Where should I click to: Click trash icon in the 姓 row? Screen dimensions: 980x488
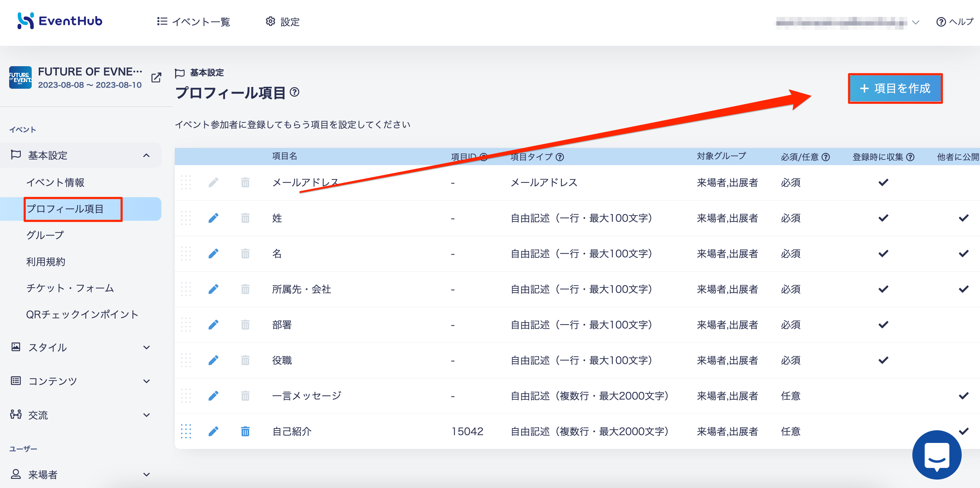246,218
